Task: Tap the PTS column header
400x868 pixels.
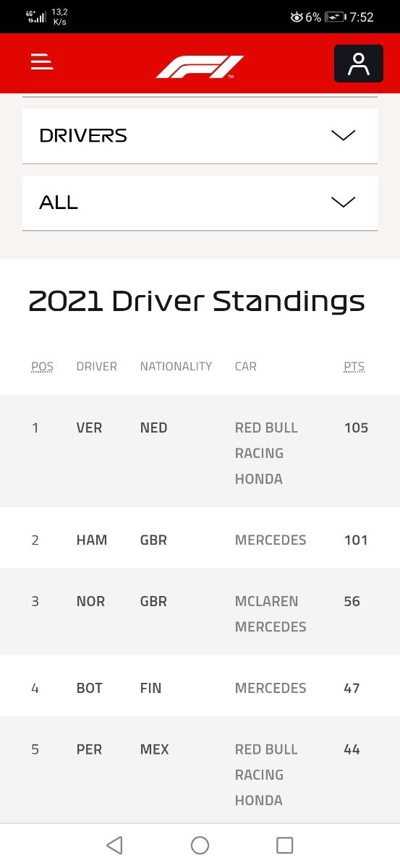Action: pyautogui.click(x=354, y=366)
